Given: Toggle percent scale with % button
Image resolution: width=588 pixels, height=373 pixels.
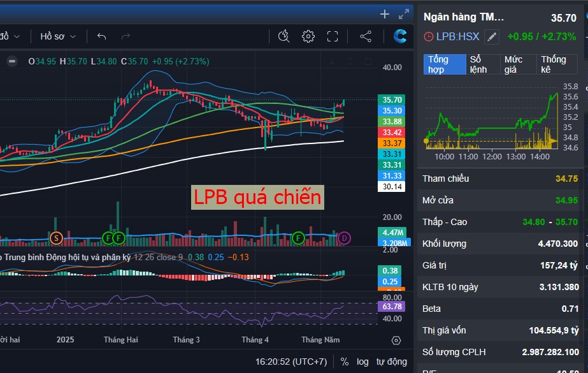Looking at the screenshot, I should pyautogui.click(x=344, y=362).
